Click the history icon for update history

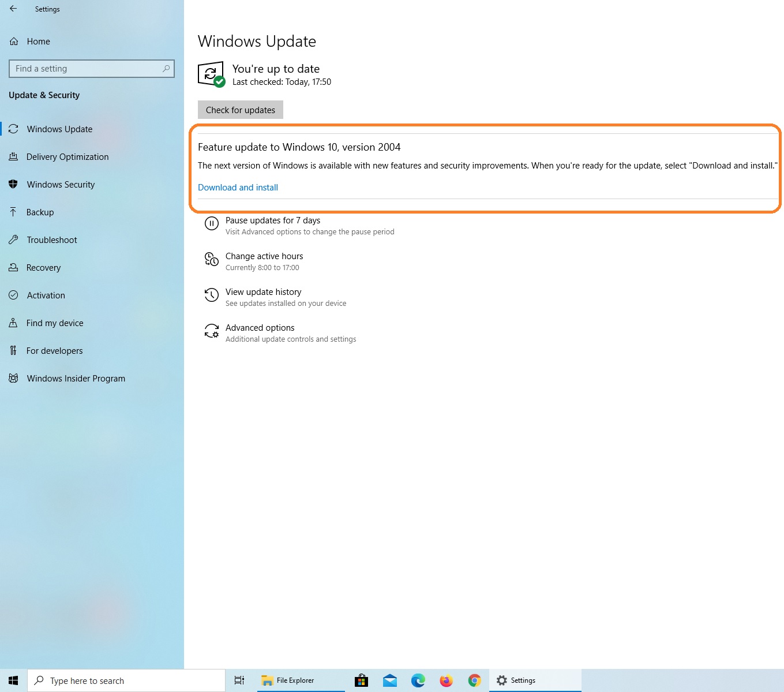coord(212,295)
